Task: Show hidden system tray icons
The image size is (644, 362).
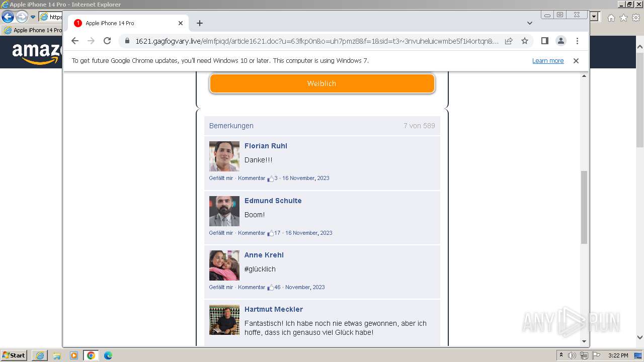Action: (x=561, y=355)
